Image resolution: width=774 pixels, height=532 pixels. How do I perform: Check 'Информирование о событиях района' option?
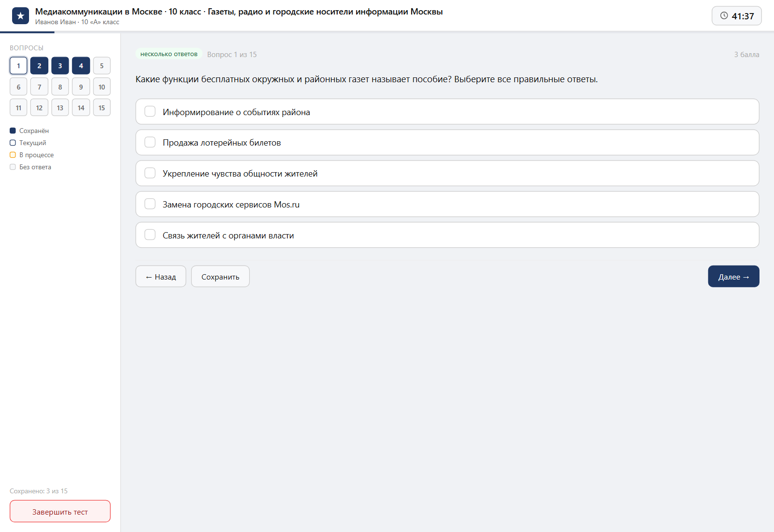click(150, 112)
